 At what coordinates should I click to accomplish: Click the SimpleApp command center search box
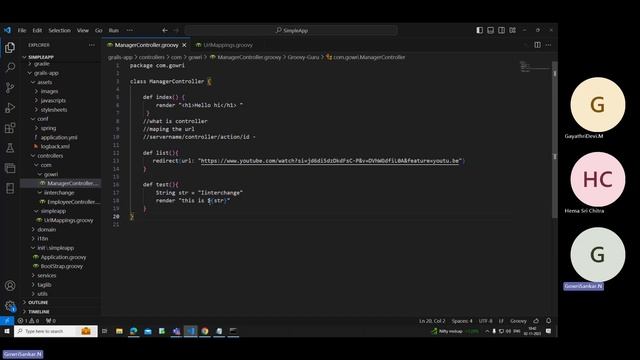291,30
